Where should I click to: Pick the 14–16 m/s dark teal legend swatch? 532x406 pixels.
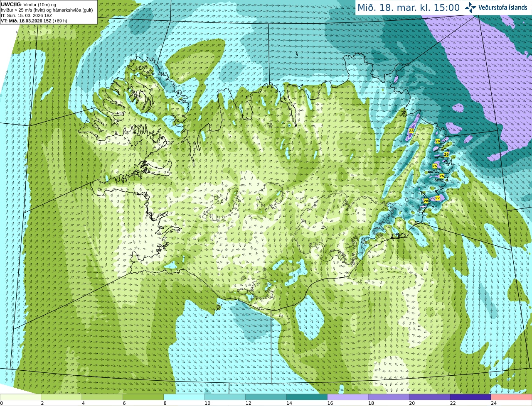(307, 397)
